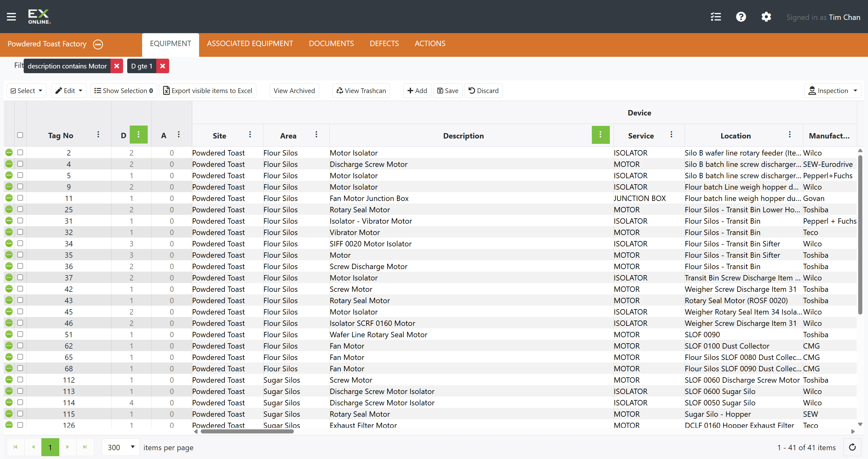Check the row checkbox for tag 113
The image size is (868, 459).
(20, 391)
